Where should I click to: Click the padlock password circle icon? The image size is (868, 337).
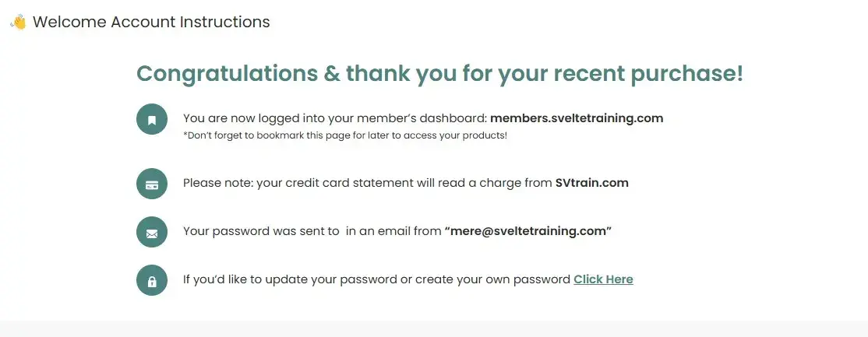pos(152,280)
